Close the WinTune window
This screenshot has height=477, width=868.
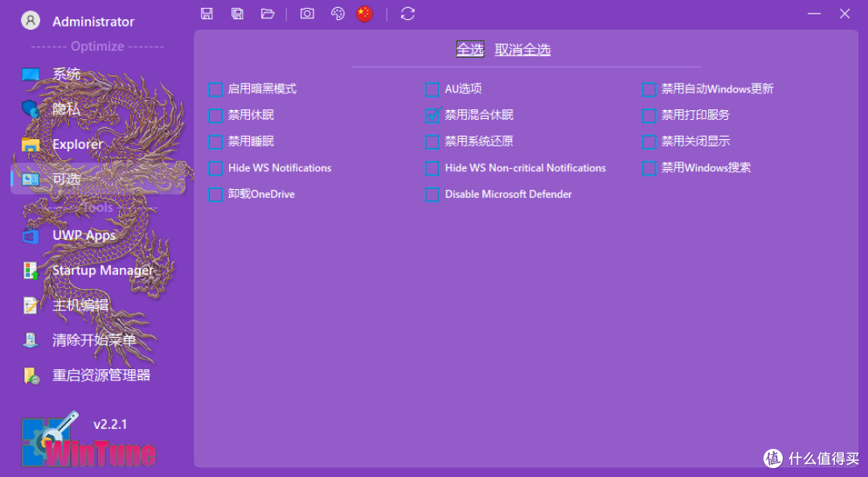[x=844, y=14]
